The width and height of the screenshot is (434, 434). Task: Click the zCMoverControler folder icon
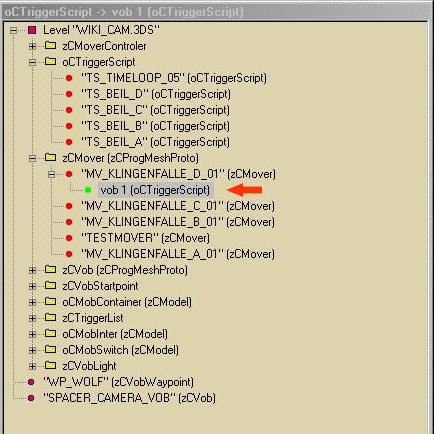pos(50,45)
